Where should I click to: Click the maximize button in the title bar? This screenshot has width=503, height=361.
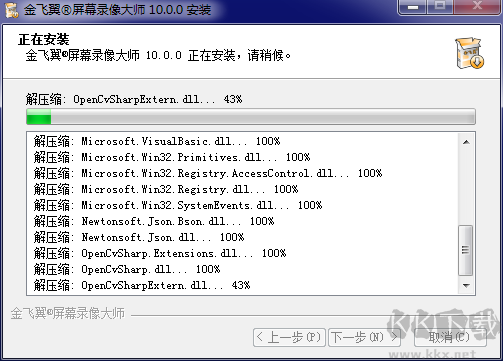point(440,7)
